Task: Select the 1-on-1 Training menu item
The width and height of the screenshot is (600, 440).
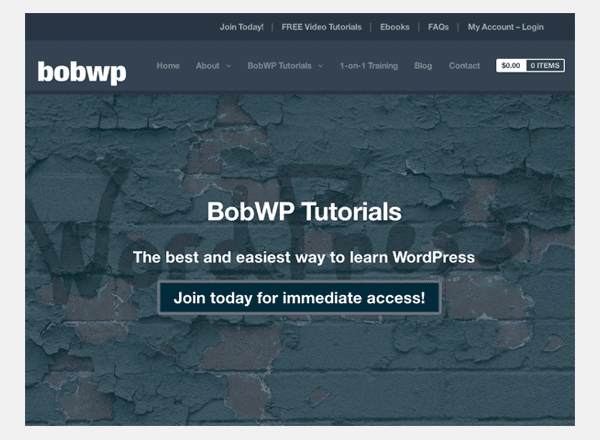Action: [369, 66]
